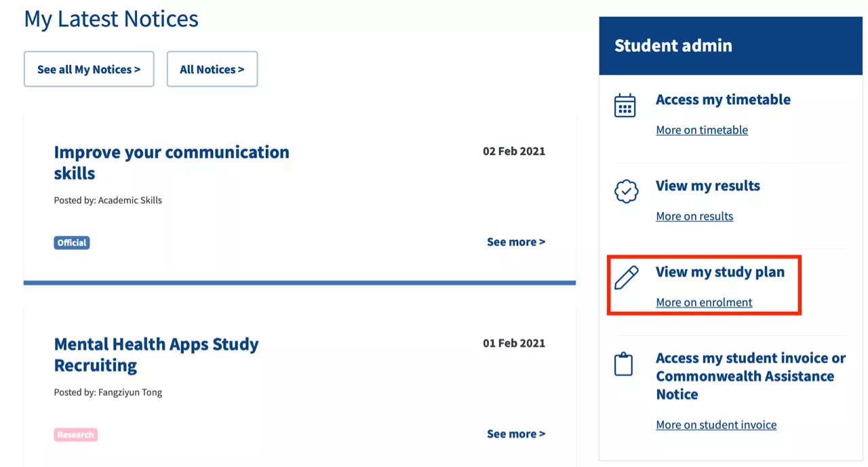The image size is (868, 467).
Task: Open the Improve your communication skills notice
Action: (171, 162)
